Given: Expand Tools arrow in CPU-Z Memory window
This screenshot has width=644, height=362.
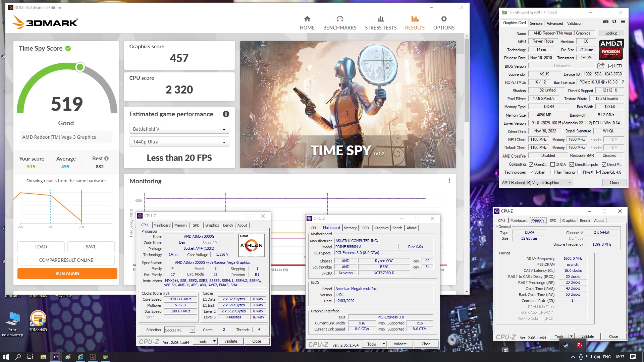Looking at the screenshot, I should pos(571,336).
